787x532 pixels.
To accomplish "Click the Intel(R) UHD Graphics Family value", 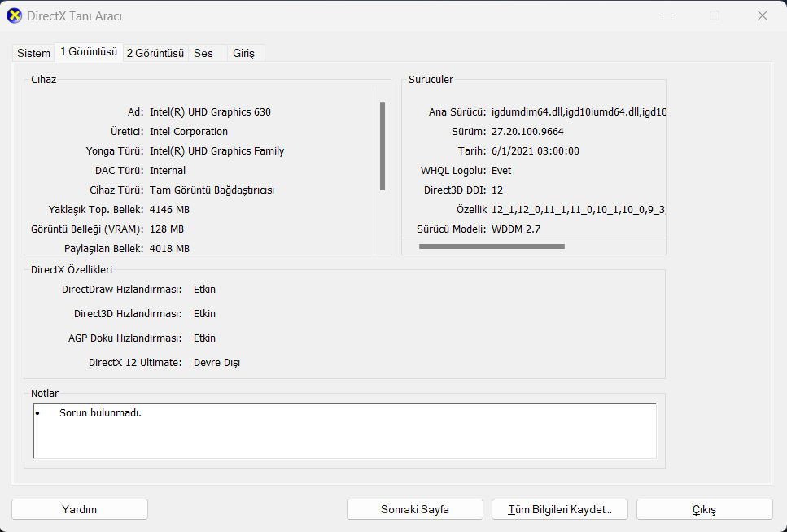I will [216, 151].
